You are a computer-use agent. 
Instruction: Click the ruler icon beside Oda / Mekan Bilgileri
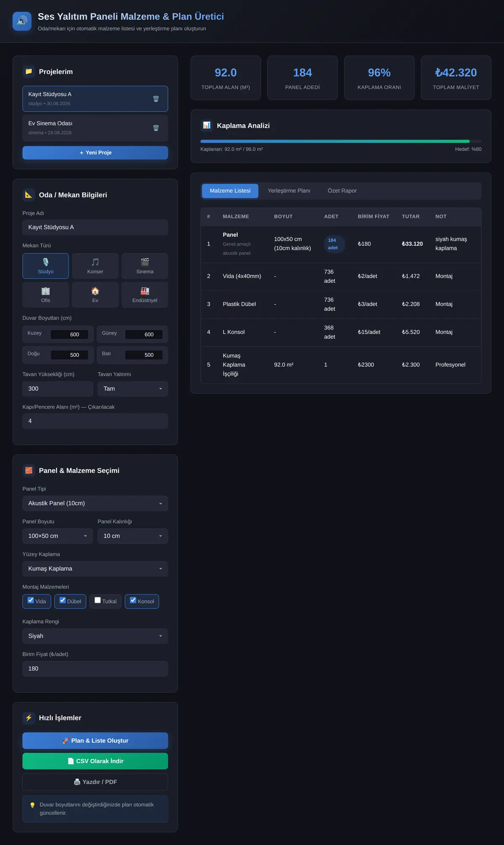(x=29, y=194)
